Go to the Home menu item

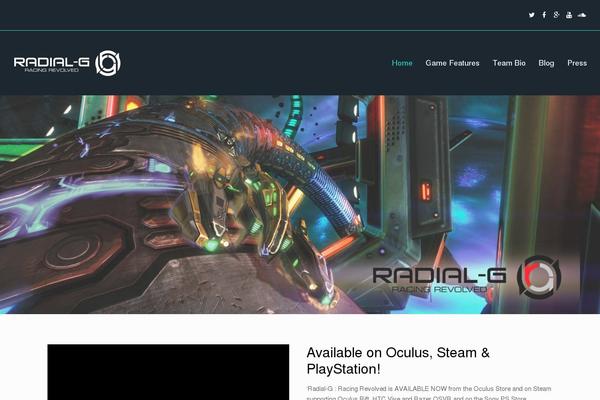tap(402, 63)
